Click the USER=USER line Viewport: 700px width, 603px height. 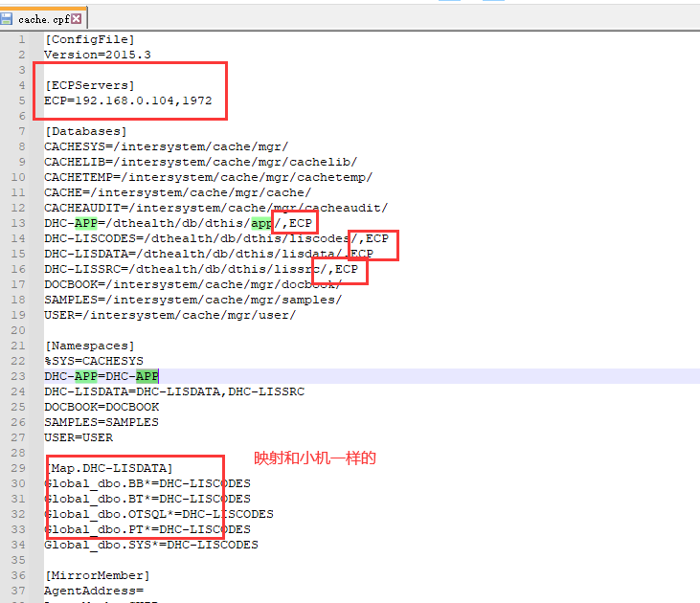(x=79, y=437)
